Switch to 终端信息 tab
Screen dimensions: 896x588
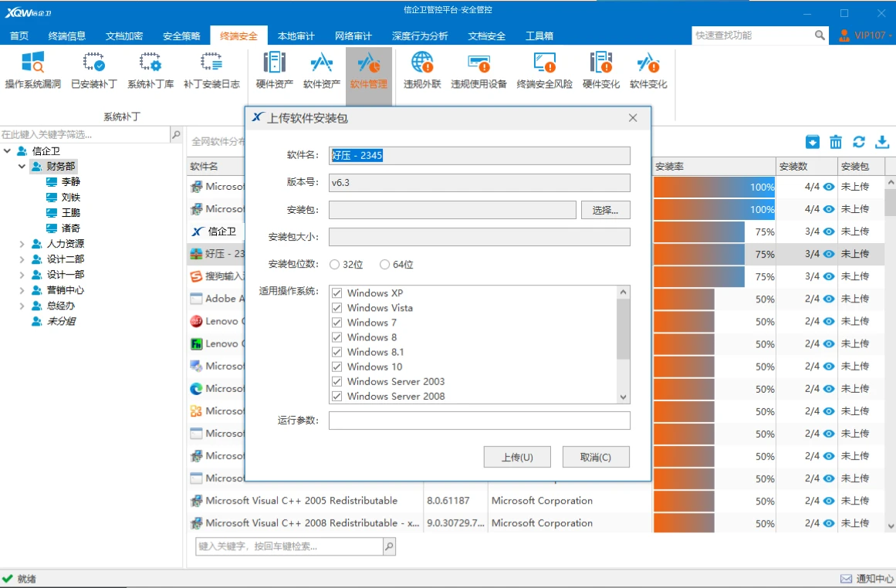(x=67, y=36)
